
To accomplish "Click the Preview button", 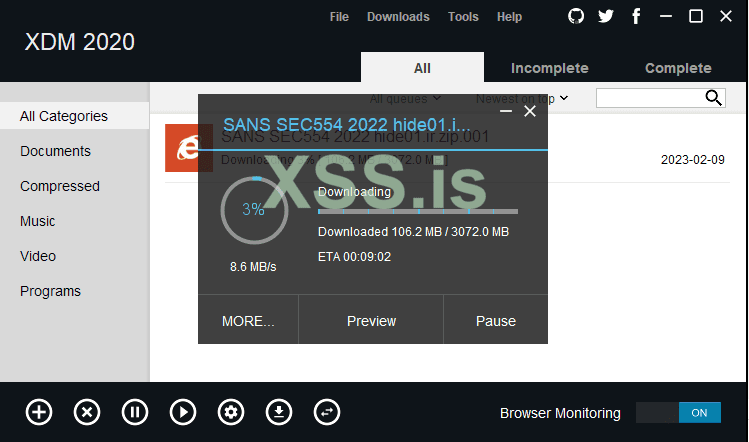I will [371, 320].
